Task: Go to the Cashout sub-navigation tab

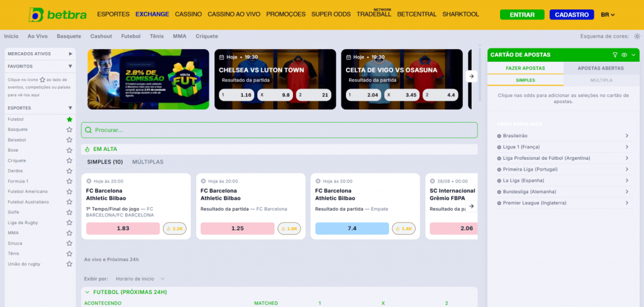Action: click(101, 36)
